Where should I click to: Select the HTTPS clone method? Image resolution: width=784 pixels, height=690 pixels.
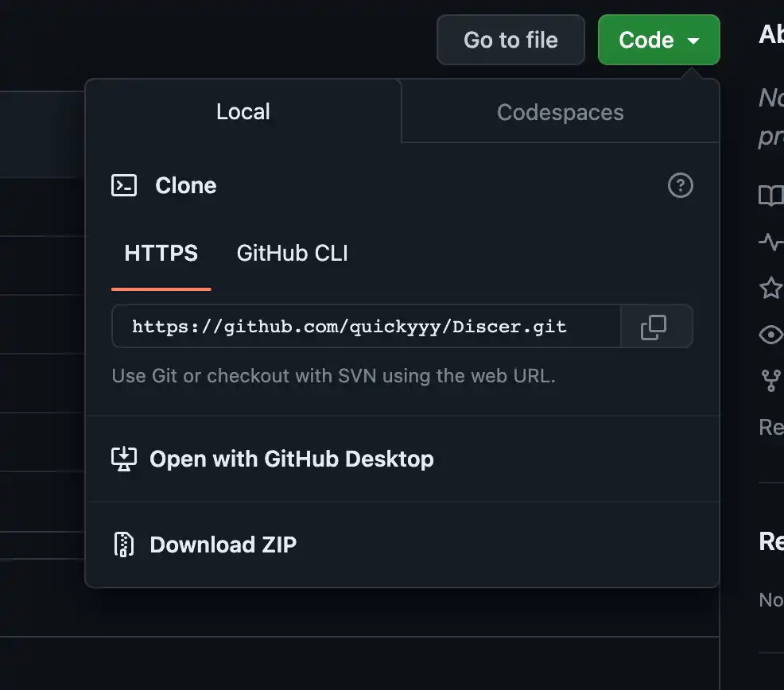click(x=161, y=254)
